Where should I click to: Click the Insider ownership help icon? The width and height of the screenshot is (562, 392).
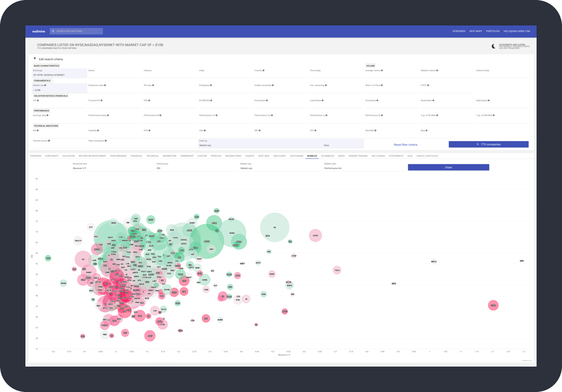coord(273,85)
